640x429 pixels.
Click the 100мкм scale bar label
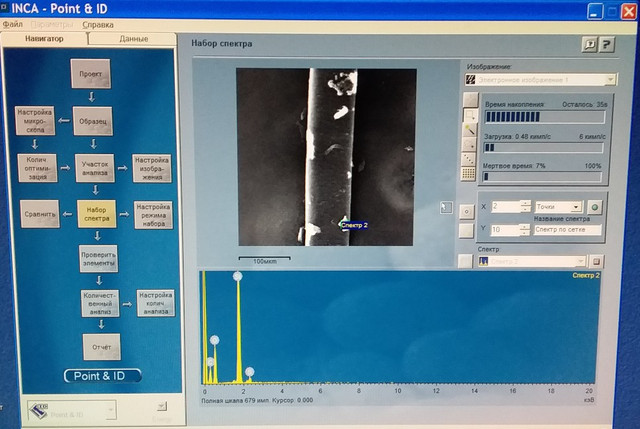(264, 261)
